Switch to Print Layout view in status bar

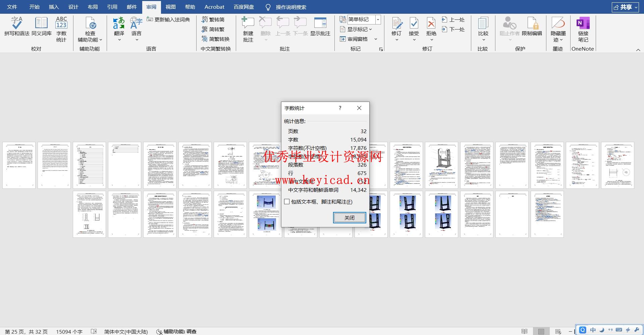coord(541,331)
